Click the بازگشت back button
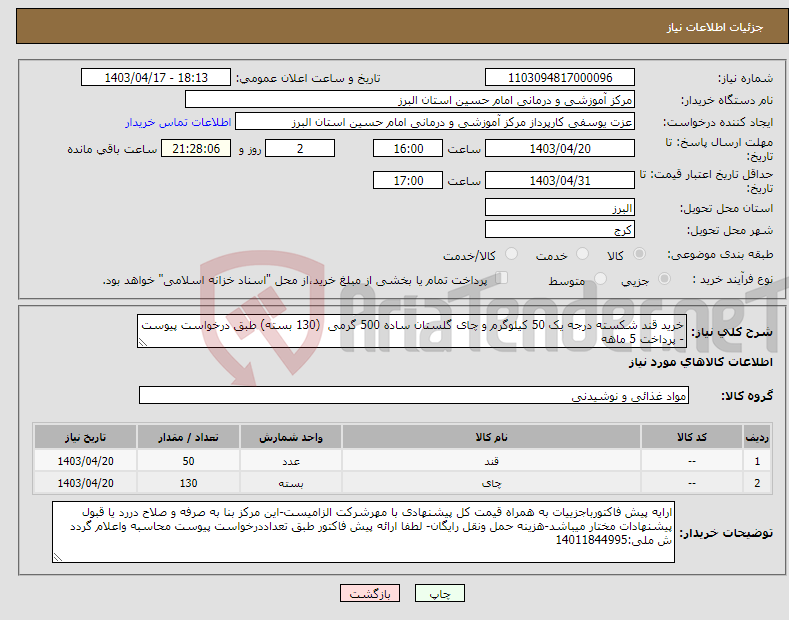 (x=370, y=594)
